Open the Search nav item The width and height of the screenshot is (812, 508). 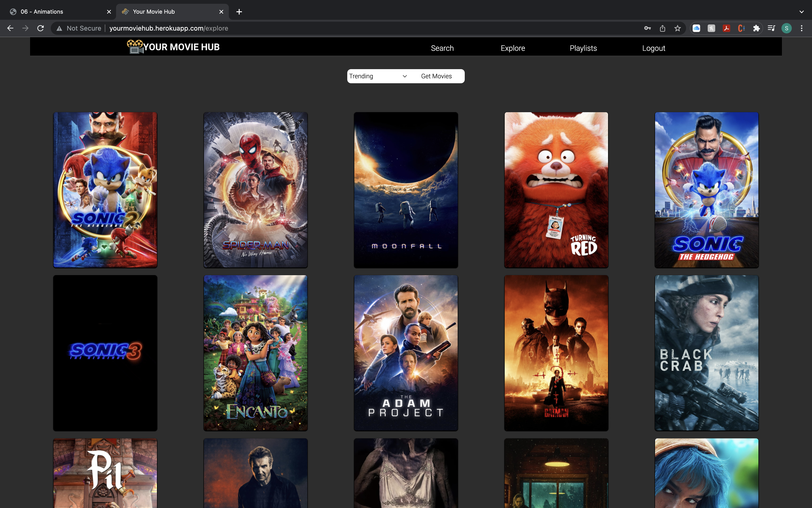[442, 48]
